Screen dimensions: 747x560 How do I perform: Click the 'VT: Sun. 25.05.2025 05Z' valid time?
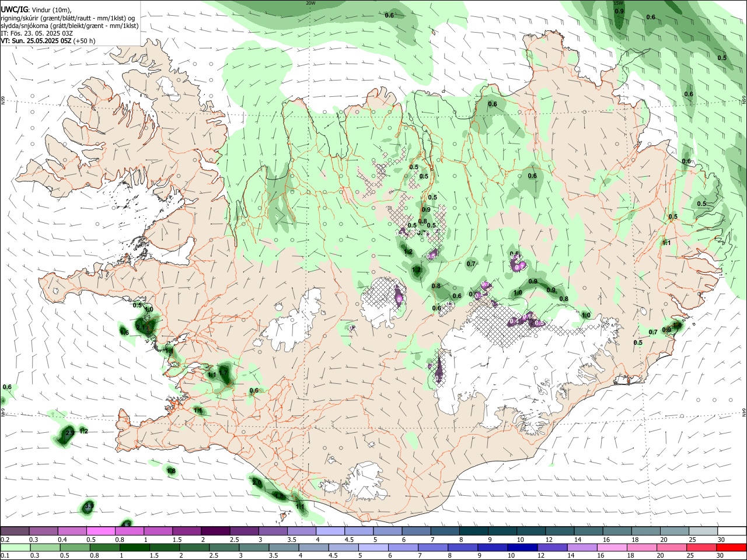pos(36,41)
